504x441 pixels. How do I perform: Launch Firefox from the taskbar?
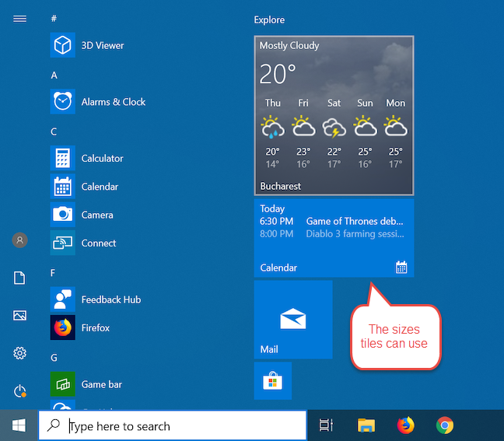(406, 425)
